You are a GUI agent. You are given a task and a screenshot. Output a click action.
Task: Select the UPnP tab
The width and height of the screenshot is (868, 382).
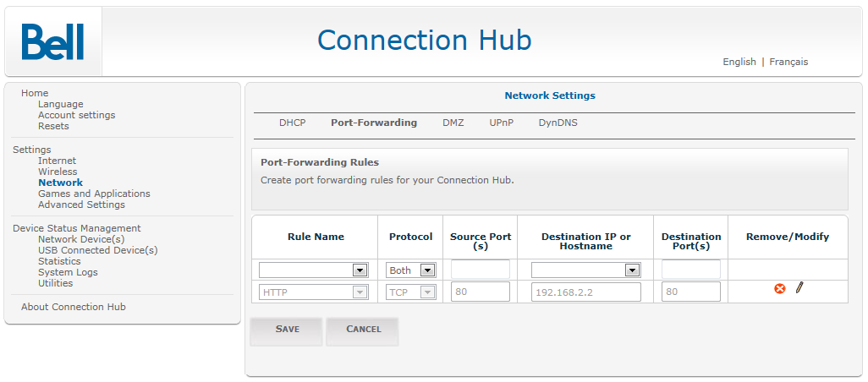[501, 123]
